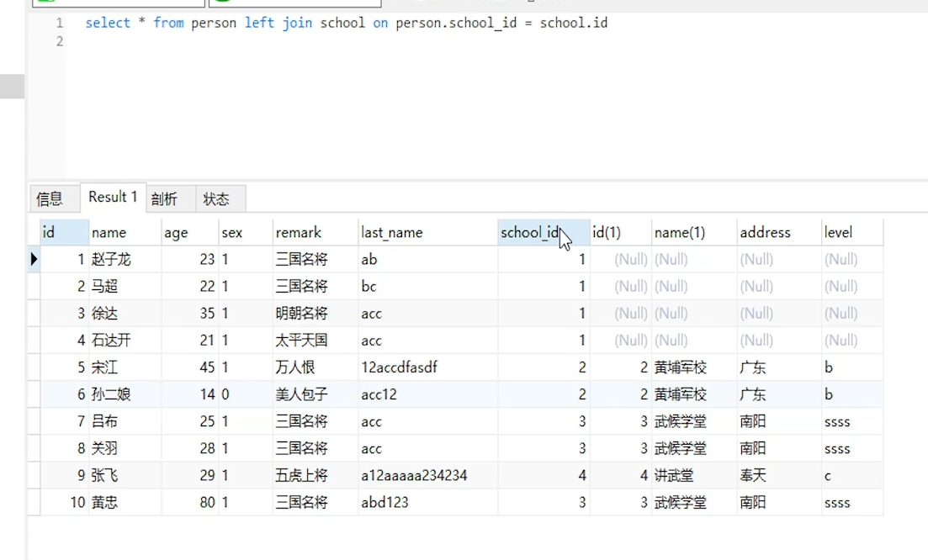The width and height of the screenshot is (928, 560).
Task: Click the last_name column header
Action: [428, 232]
